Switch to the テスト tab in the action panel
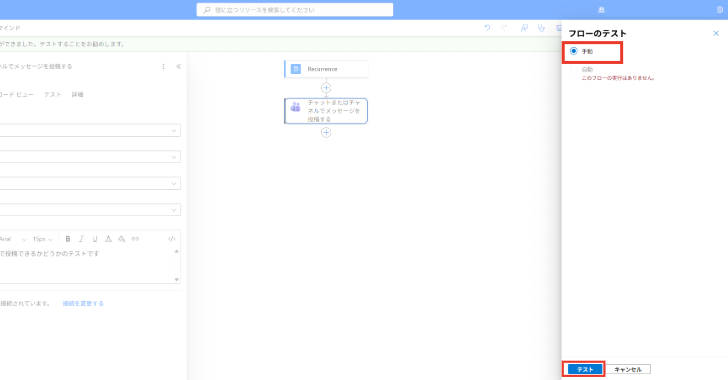728x380 pixels. pyautogui.click(x=52, y=94)
